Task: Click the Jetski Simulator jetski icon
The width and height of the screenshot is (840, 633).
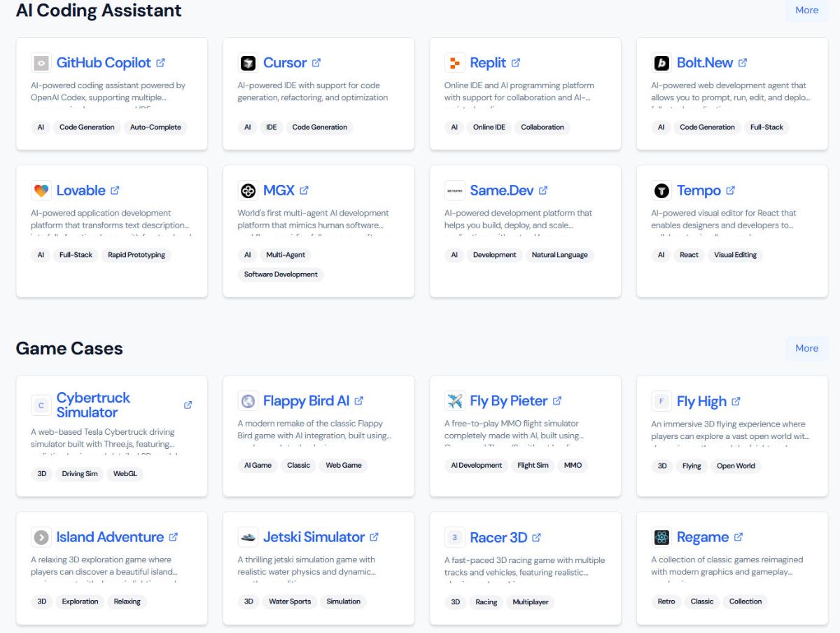Action: coord(248,537)
